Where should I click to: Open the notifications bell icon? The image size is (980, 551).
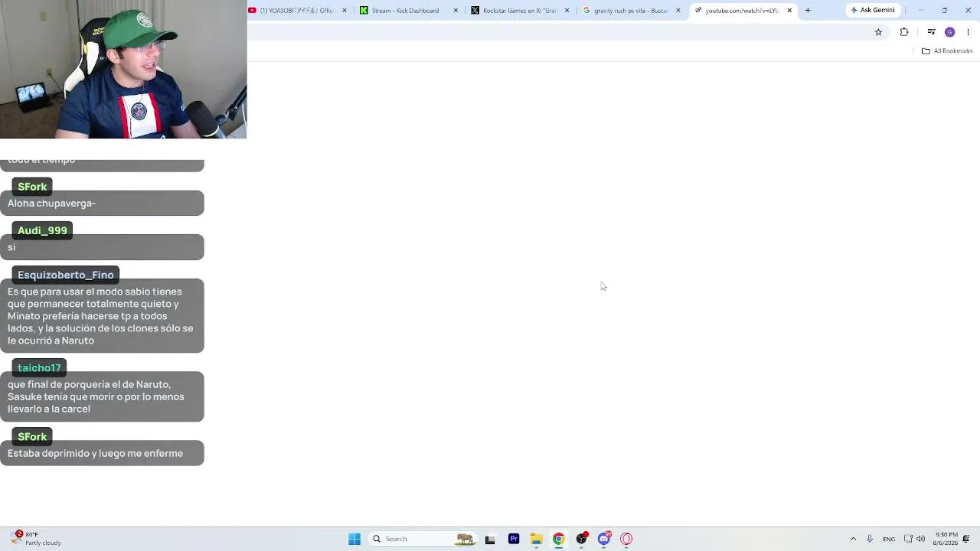point(966,539)
